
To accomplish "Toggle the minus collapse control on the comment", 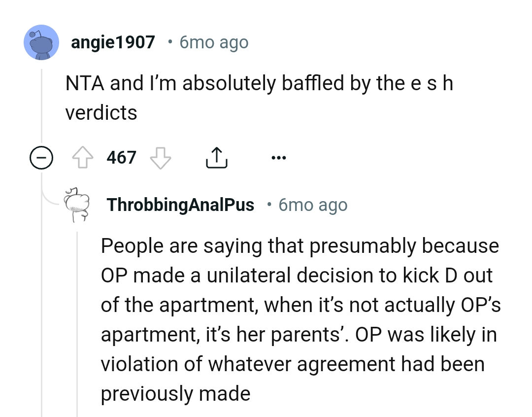I will [41, 158].
